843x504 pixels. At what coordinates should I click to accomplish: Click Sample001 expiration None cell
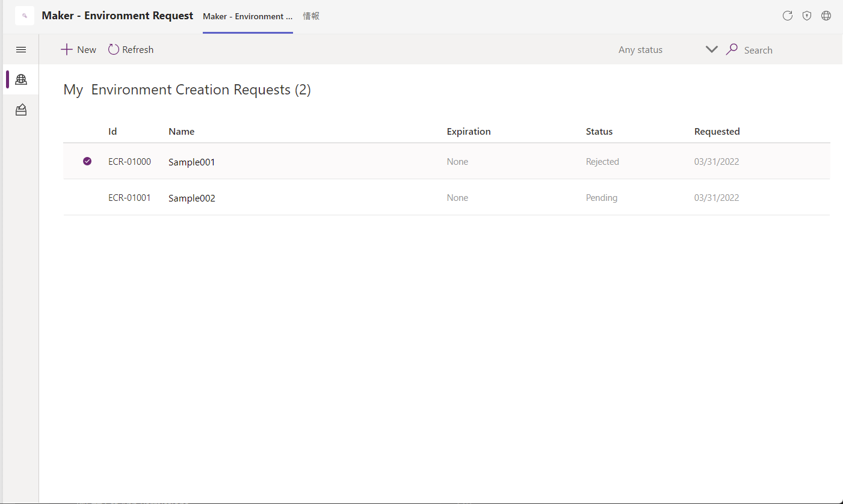point(457,161)
